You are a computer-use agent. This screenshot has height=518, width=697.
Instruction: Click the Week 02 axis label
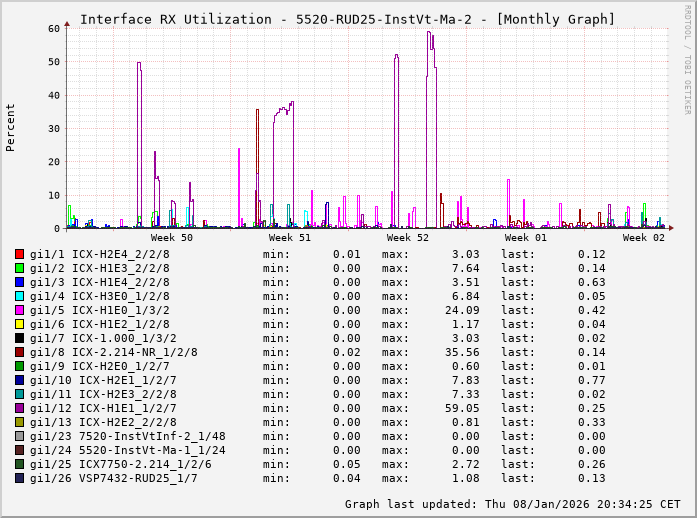coord(644,237)
